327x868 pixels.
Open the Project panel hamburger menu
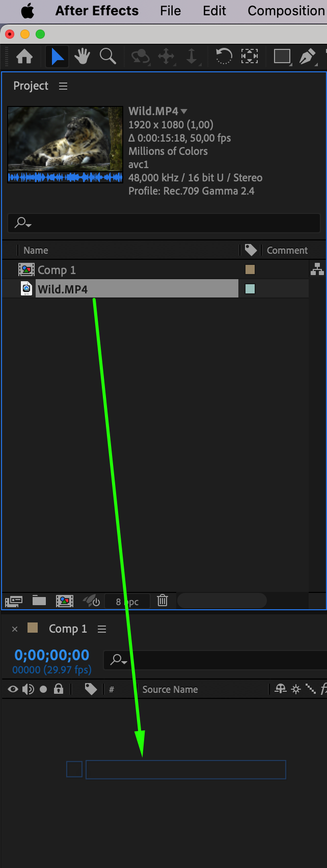(x=63, y=86)
